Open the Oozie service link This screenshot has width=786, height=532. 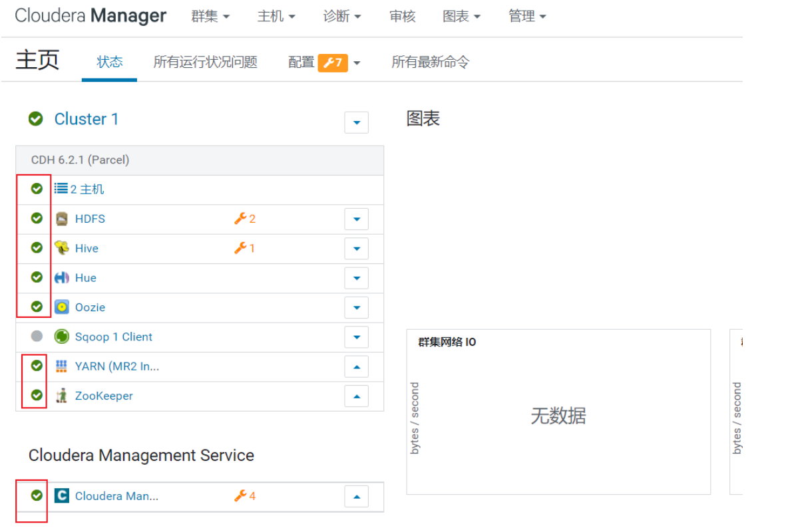90,308
